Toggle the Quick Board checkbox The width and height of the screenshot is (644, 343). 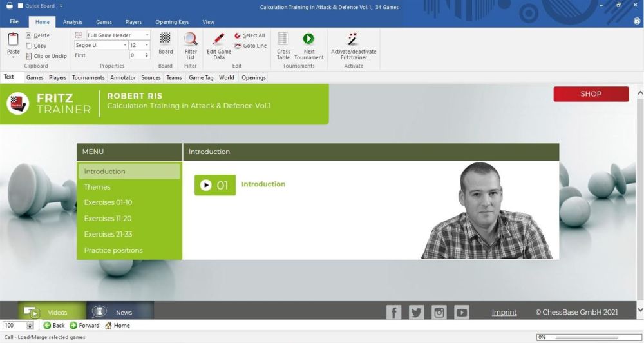pyautogui.click(x=21, y=6)
